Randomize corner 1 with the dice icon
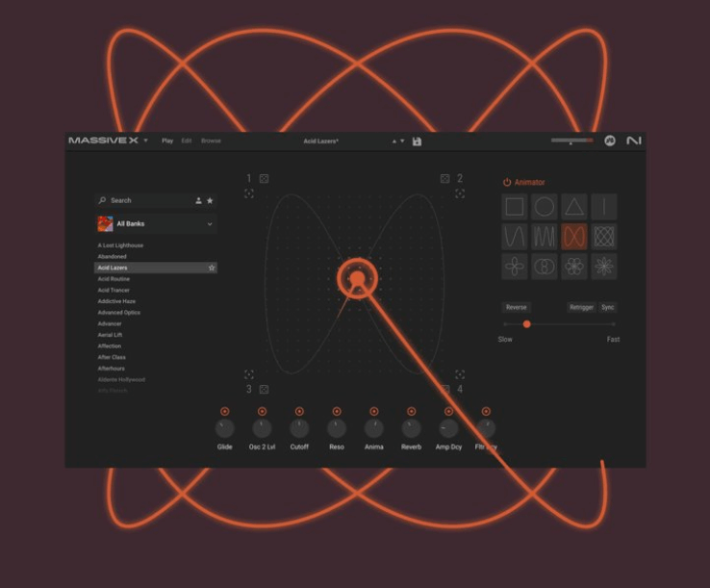The width and height of the screenshot is (710, 588). click(264, 178)
